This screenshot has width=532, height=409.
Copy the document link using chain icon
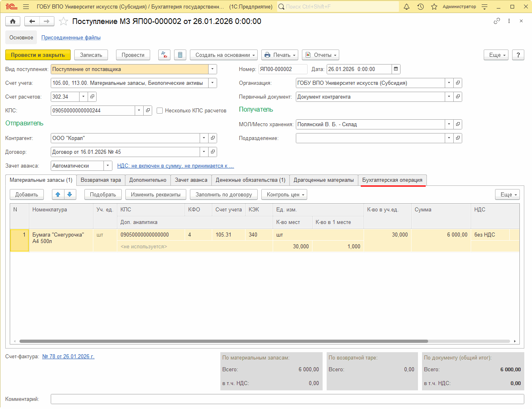497,21
